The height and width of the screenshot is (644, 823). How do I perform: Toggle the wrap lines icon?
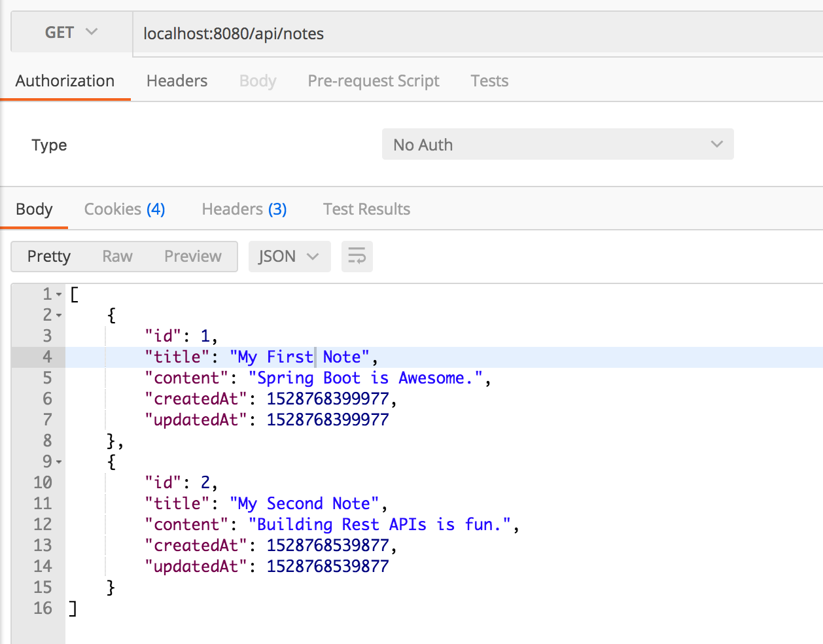tap(357, 256)
